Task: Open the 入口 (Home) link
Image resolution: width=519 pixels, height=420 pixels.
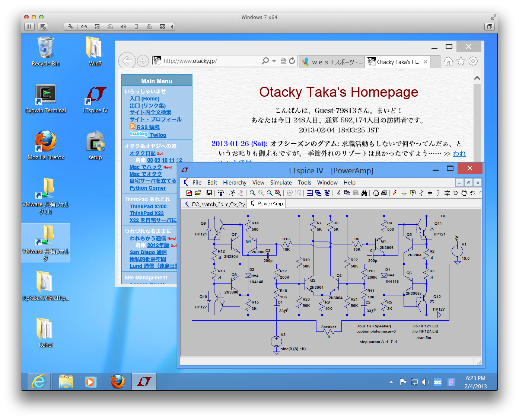Action: pyautogui.click(x=144, y=99)
